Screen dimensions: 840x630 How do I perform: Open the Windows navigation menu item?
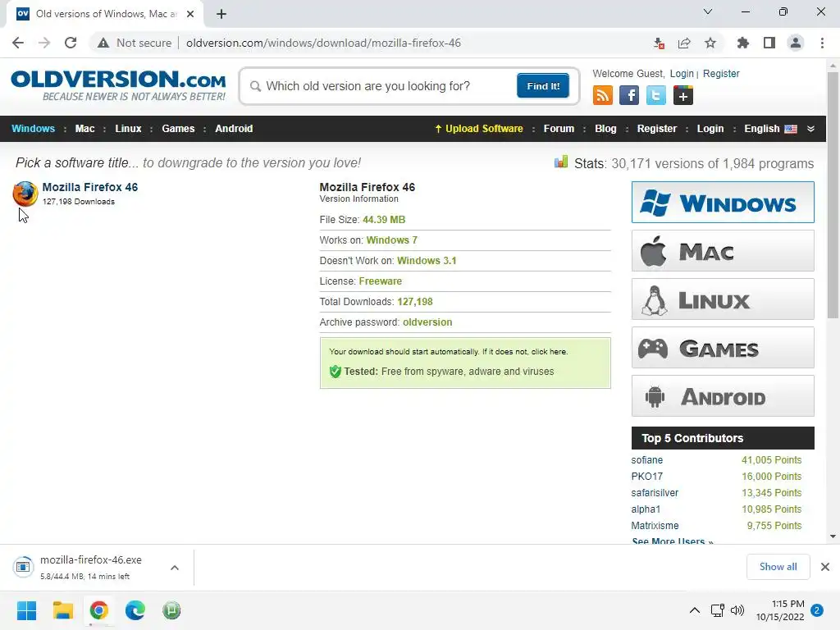point(33,129)
